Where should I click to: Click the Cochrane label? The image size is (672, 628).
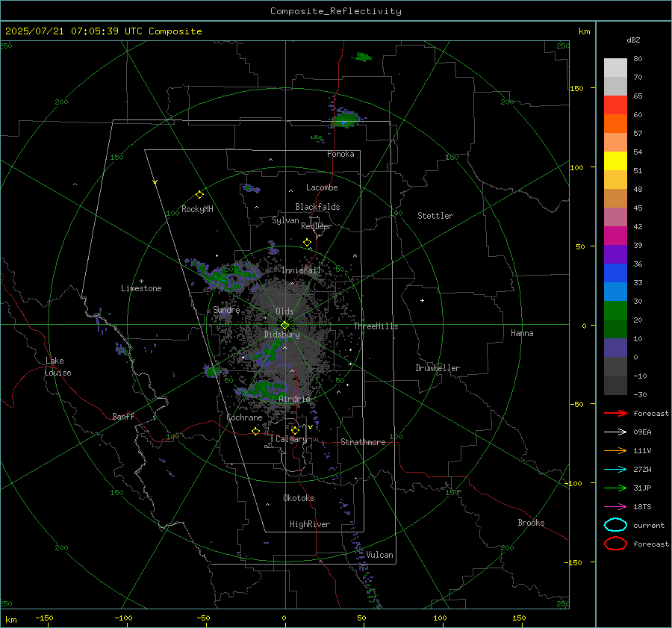244,417
